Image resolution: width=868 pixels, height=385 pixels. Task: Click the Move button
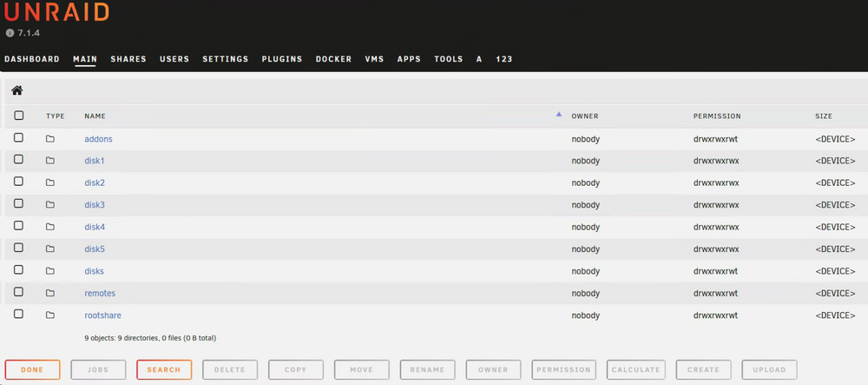(x=362, y=369)
